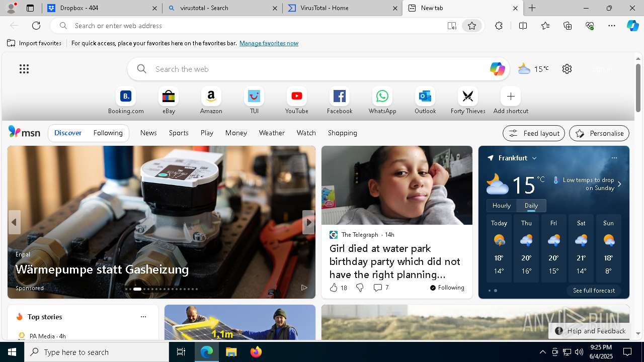Open the Favorites list icon
The image size is (644, 362).
pyautogui.click(x=545, y=26)
